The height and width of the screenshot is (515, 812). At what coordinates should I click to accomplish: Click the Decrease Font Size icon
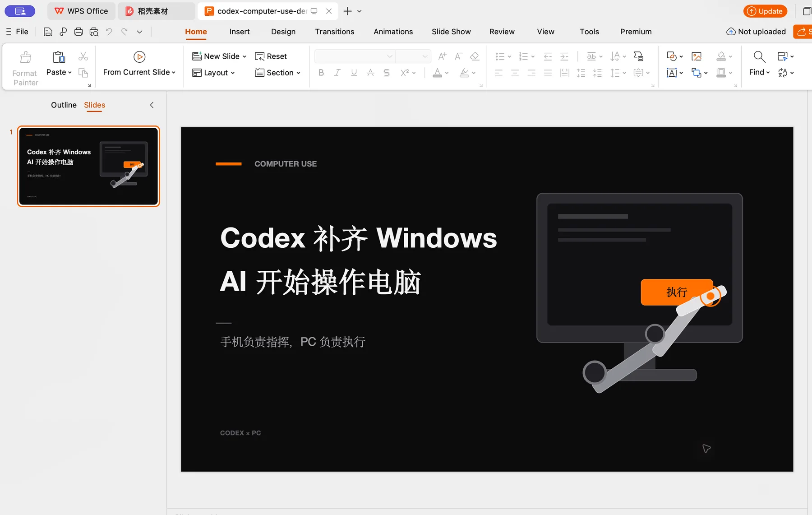click(458, 56)
